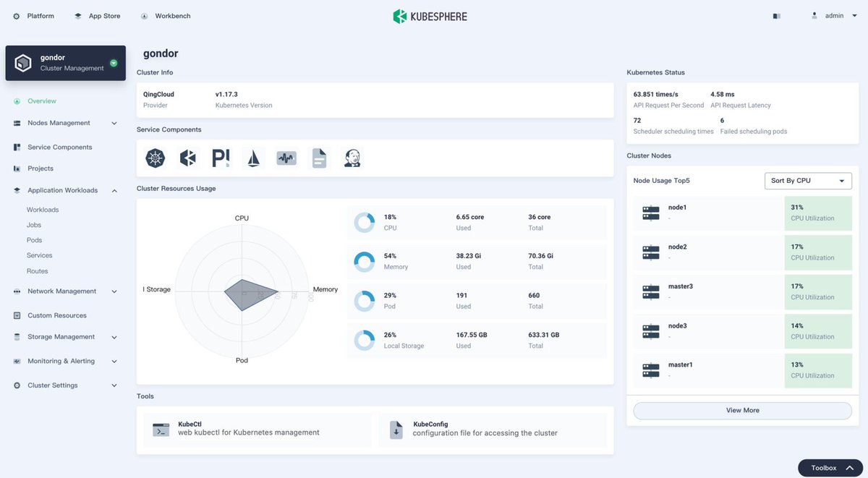
Task: Open the Sort By CPU dropdown
Action: pyautogui.click(x=808, y=181)
